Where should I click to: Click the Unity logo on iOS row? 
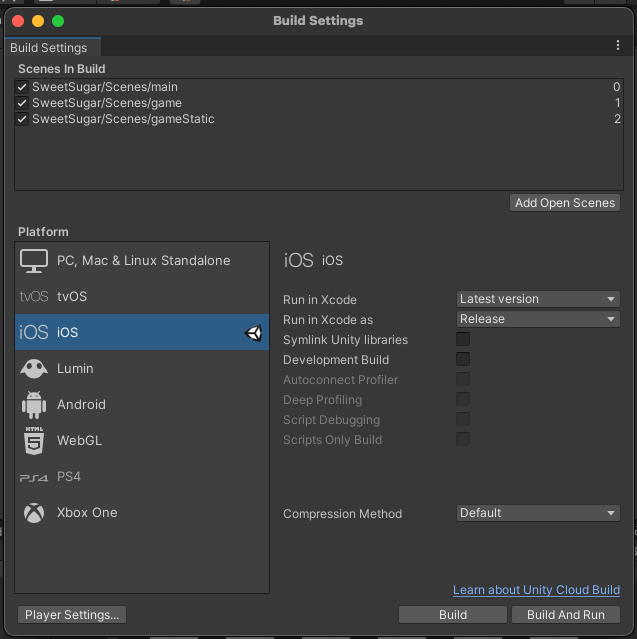pyautogui.click(x=253, y=333)
